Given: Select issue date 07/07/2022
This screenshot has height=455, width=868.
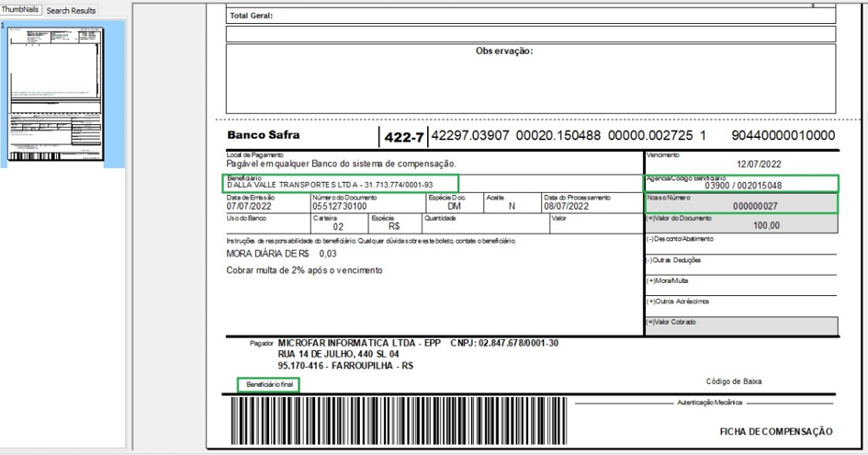Looking at the screenshot, I should (x=249, y=206).
